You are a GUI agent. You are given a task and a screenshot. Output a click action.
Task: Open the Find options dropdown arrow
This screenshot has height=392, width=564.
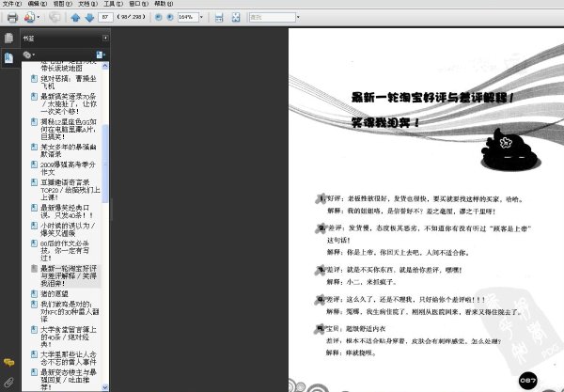pyautogui.click(x=298, y=17)
